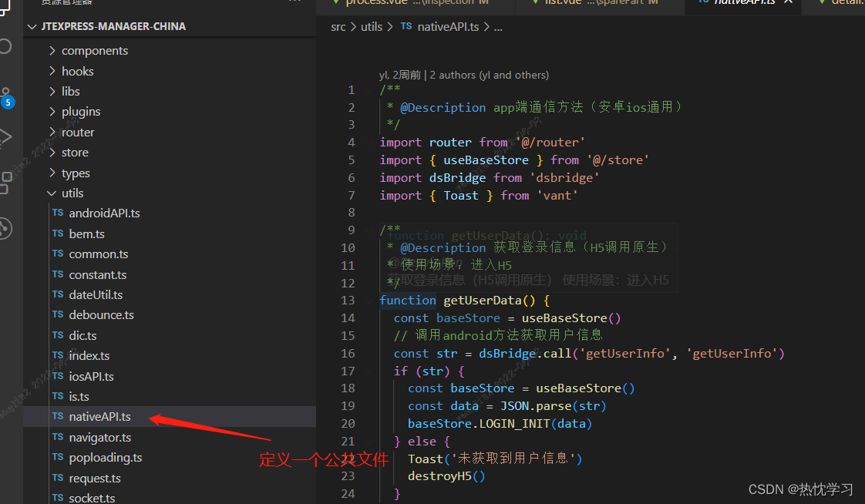This screenshot has height=504, width=865.
Task: Click line number 16 in the gutter
Action: click(348, 354)
